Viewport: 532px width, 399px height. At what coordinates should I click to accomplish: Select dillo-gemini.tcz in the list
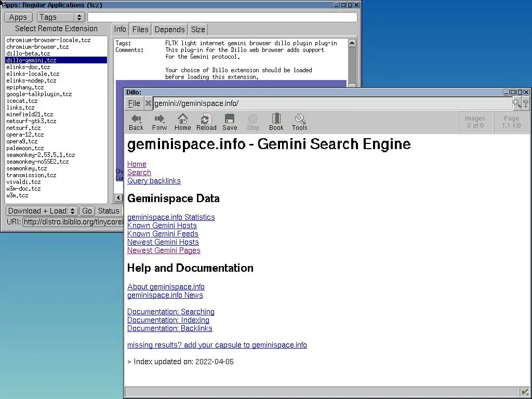(x=56, y=60)
